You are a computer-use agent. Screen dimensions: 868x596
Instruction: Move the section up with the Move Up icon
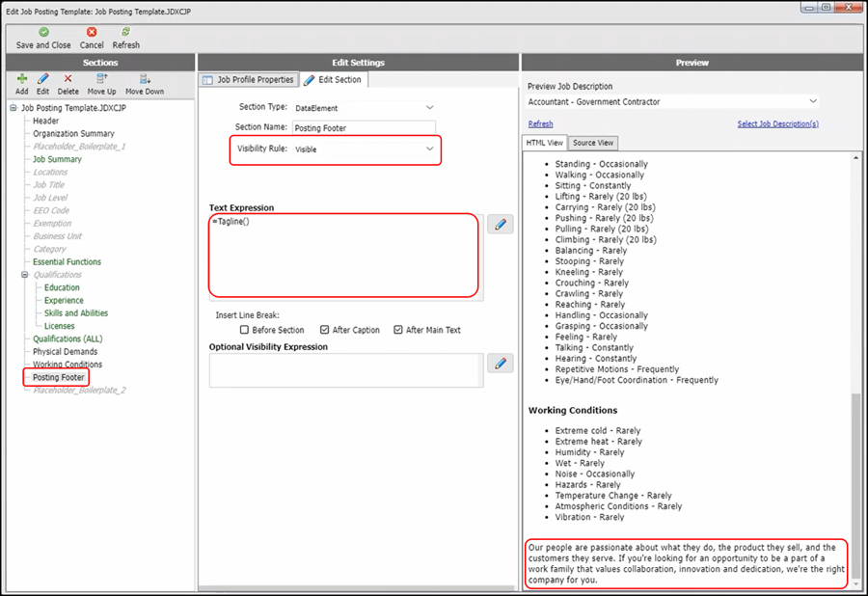pyautogui.click(x=103, y=79)
